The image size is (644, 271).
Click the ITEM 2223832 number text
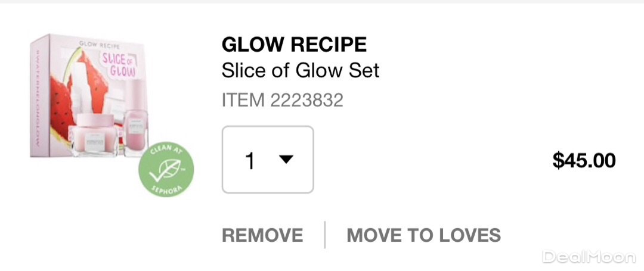click(282, 100)
